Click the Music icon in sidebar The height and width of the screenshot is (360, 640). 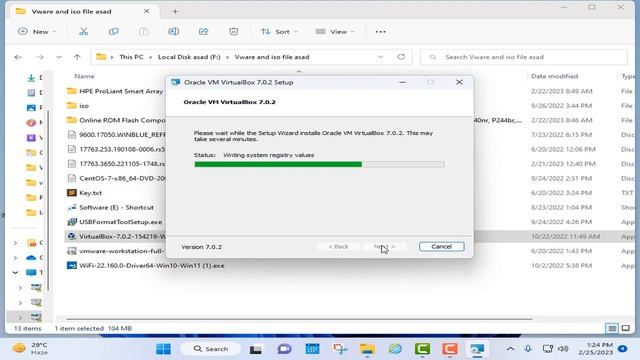pos(31,122)
